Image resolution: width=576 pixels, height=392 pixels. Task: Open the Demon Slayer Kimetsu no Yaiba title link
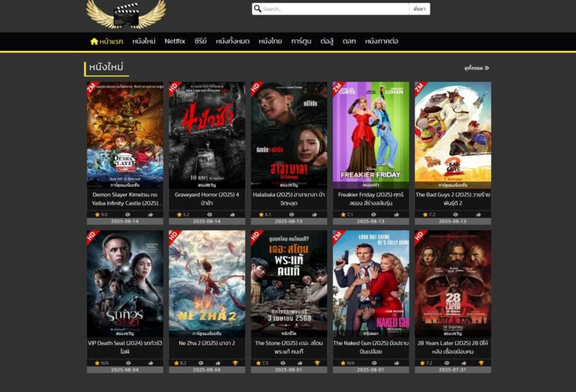(x=125, y=199)
